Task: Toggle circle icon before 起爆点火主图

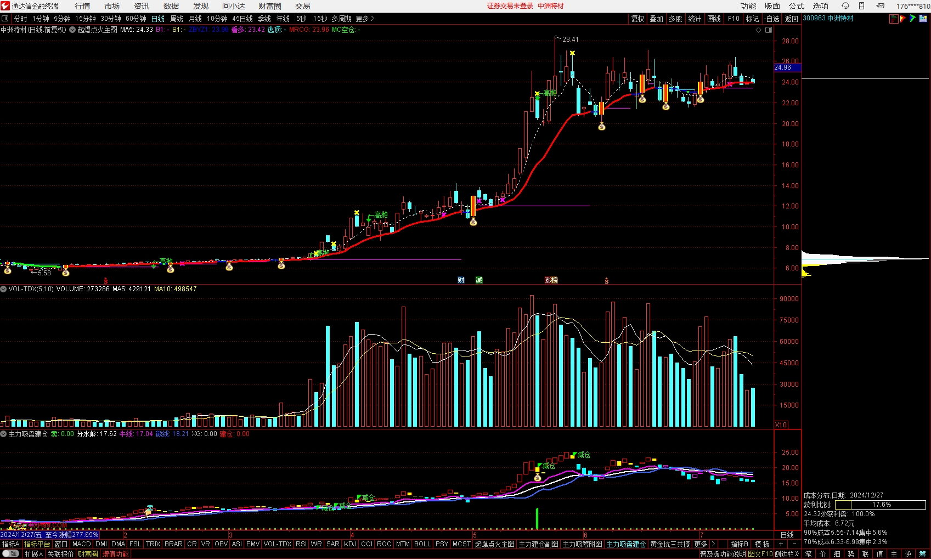Action: pyautogui.click(x=72, y=30)
